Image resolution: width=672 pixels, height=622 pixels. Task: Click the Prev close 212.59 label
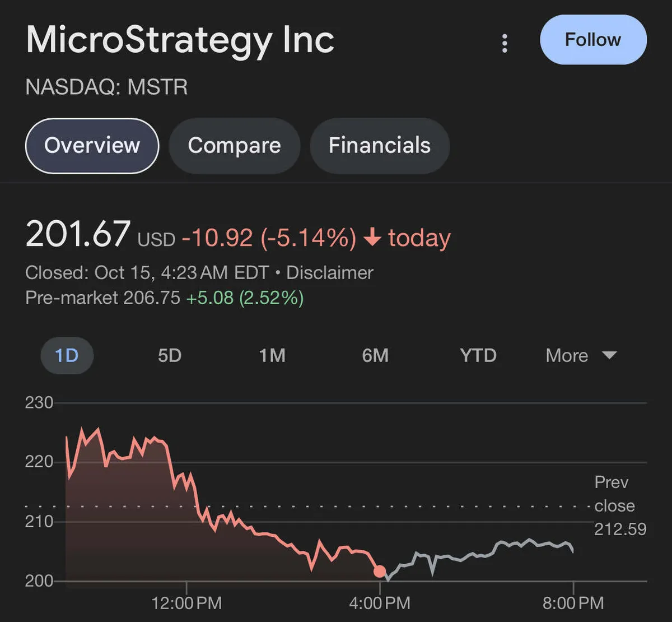619,505
